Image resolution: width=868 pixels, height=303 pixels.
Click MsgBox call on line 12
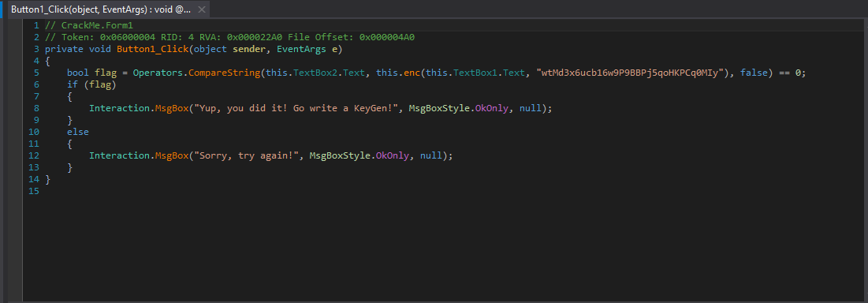tap(172, 156)
